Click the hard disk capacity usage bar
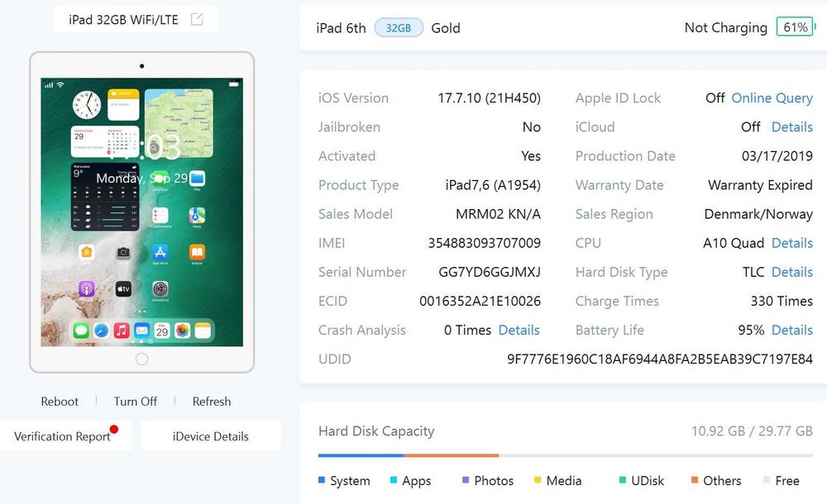 [x=566, y=455]
